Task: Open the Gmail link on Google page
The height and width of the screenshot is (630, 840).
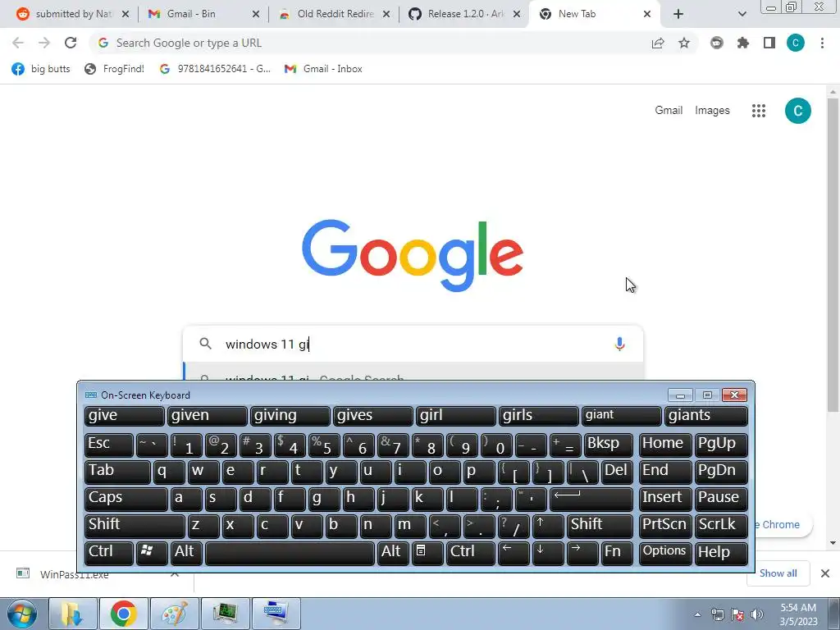Action: (x=669, y=111)
